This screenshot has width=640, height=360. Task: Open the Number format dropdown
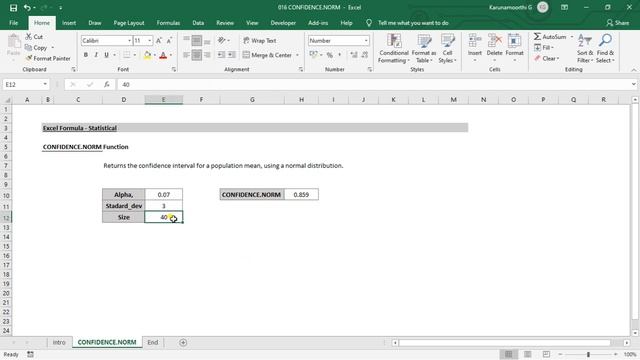click(x=366, y=40)
